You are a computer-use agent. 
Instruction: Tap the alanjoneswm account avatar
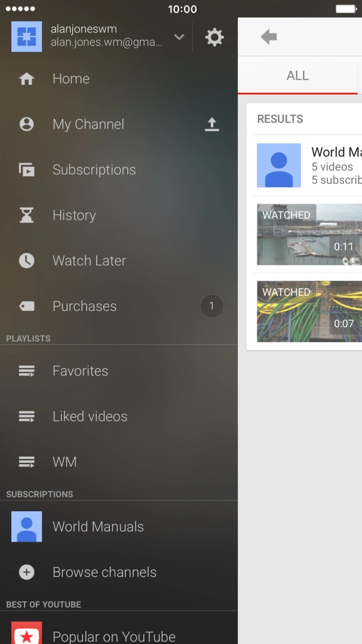(27, 37)
